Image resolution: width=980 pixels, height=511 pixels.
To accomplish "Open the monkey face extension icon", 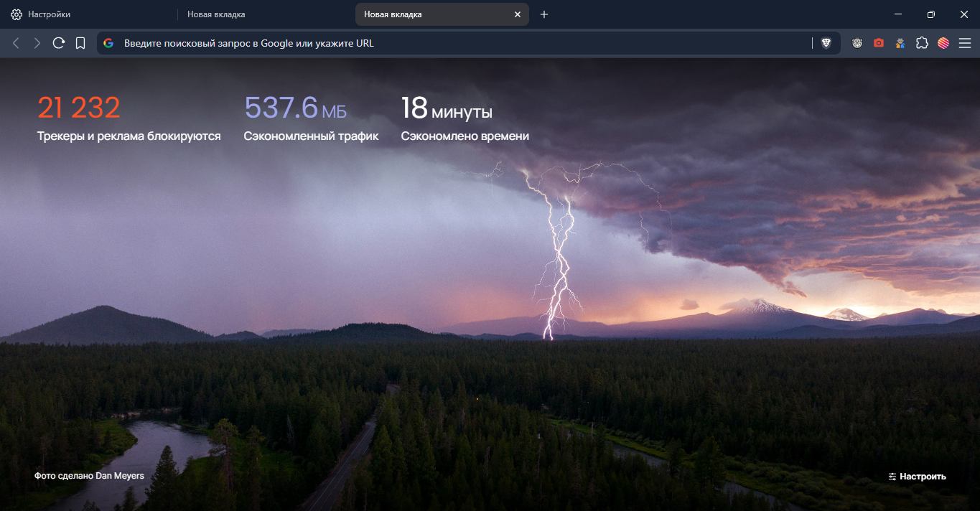I will [x=857, y=43].
